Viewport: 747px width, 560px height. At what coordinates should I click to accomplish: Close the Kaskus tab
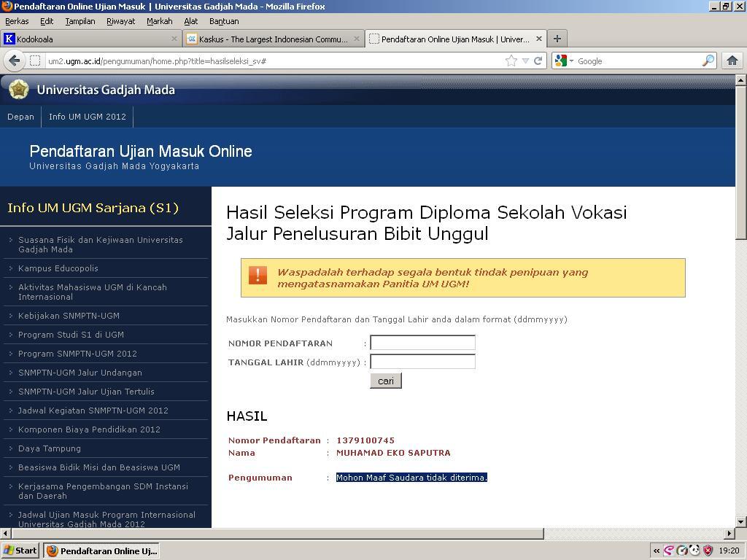pos(356,39)
